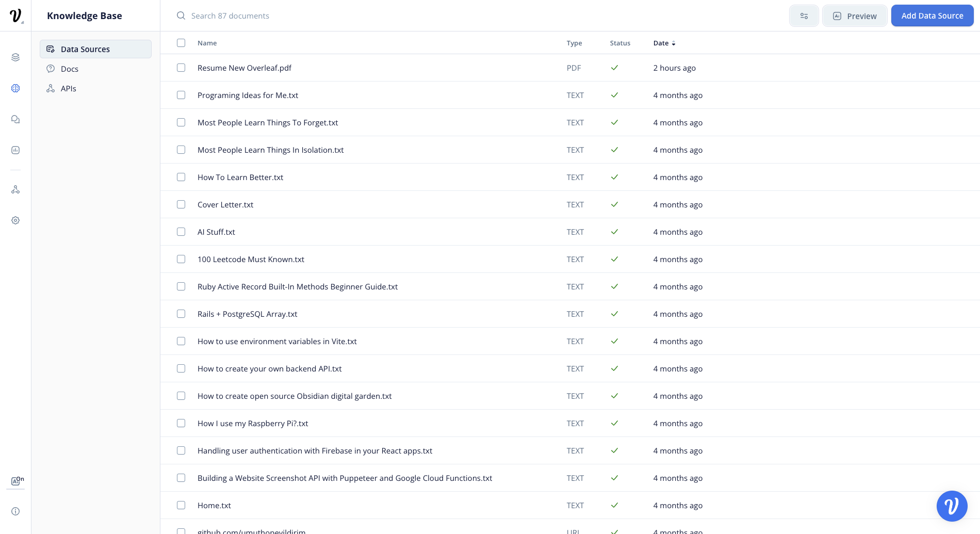Click the Add Data Source button
Screen dimensions: 980x534
click(932, 15)
